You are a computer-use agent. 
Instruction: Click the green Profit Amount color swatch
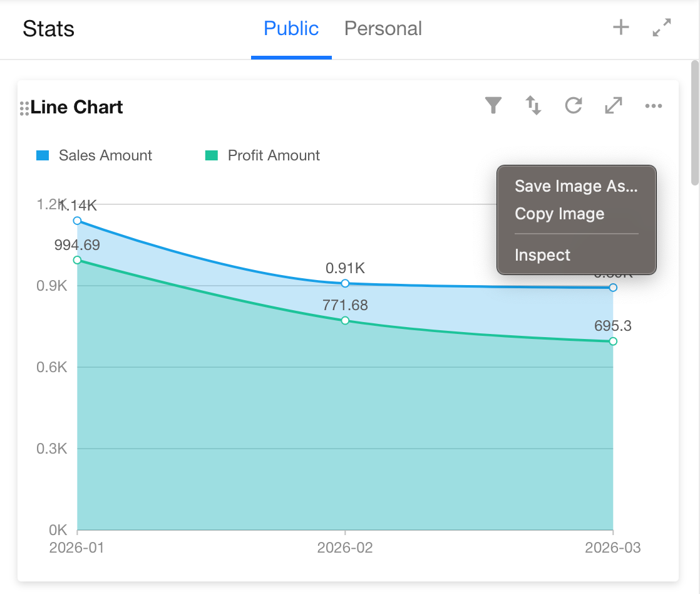212,155
